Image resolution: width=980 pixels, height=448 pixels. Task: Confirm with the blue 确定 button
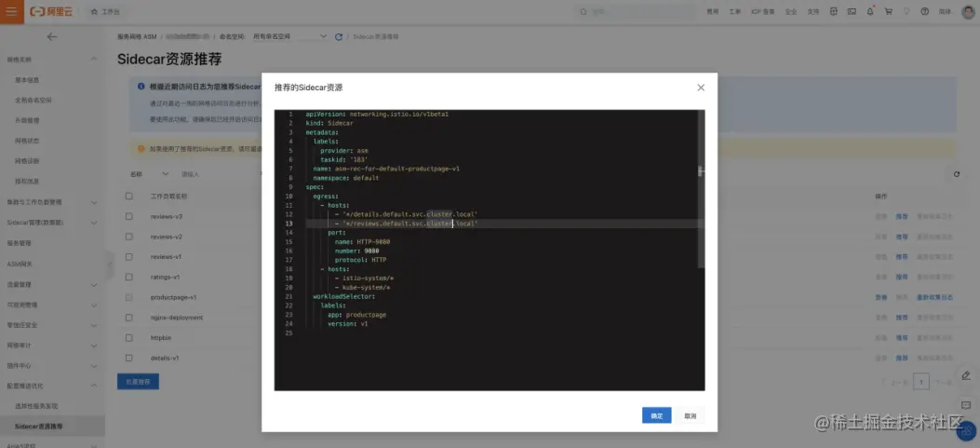pos(656,415)
